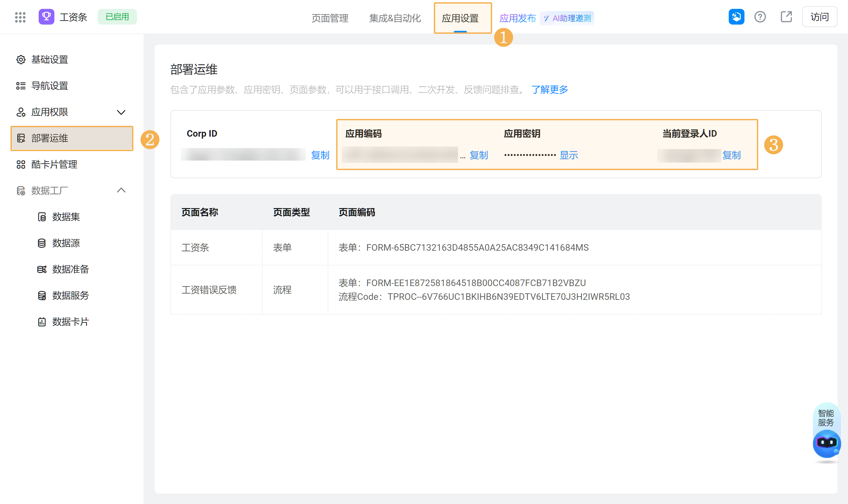The width and height of the screenshot is (848, 504).
Task: Click the blue DingTalk-style icon in header
Action: (x=736, y=17)
